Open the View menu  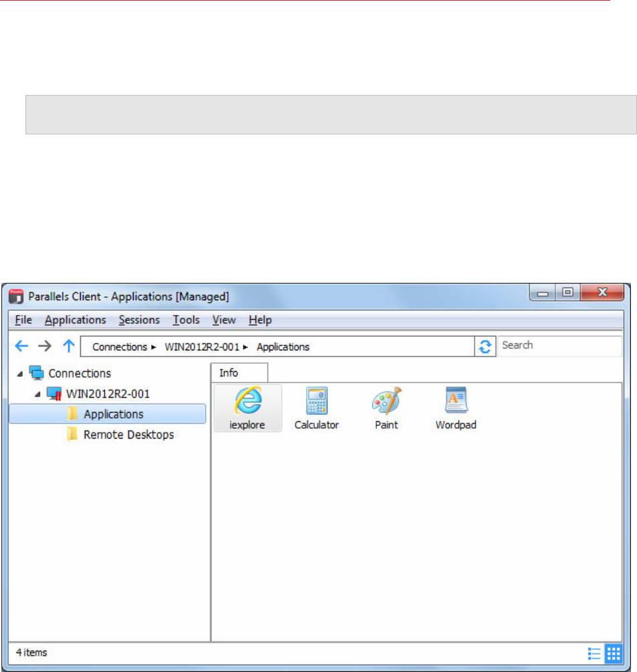point(224,320)
